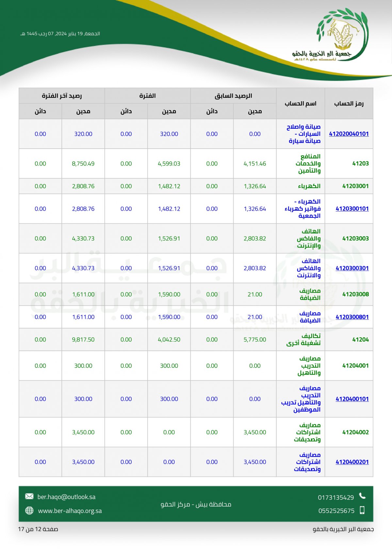Click the phone handset icon in footer
This screenshot has width=392, height=554.
point(362,496)
